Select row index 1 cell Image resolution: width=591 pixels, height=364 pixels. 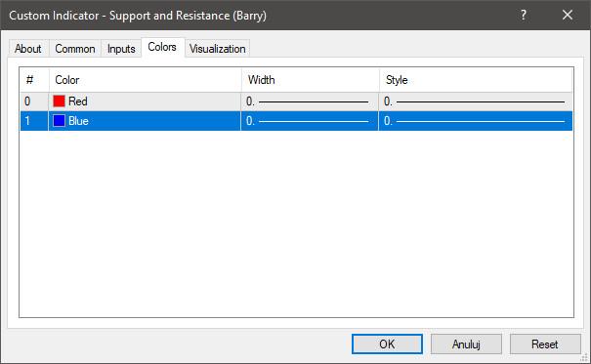click(34, 121)
